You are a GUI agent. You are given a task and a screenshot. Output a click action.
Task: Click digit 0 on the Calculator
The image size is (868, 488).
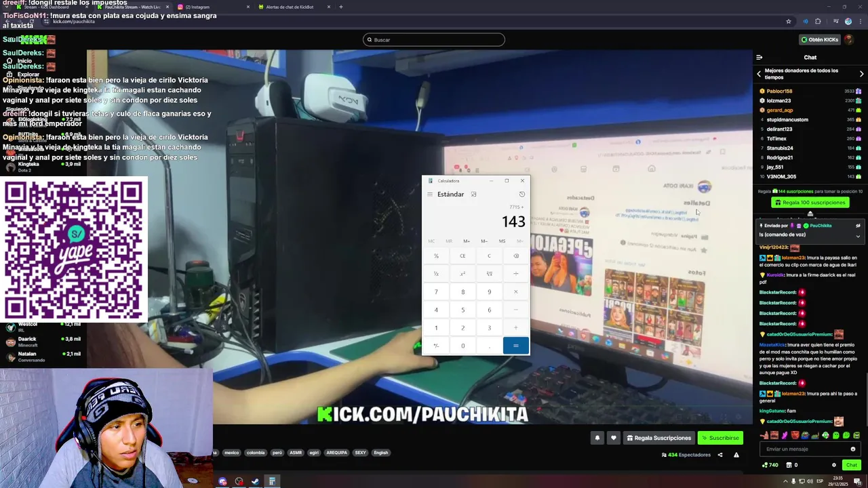pyautogui.click(x=462, y=346)
